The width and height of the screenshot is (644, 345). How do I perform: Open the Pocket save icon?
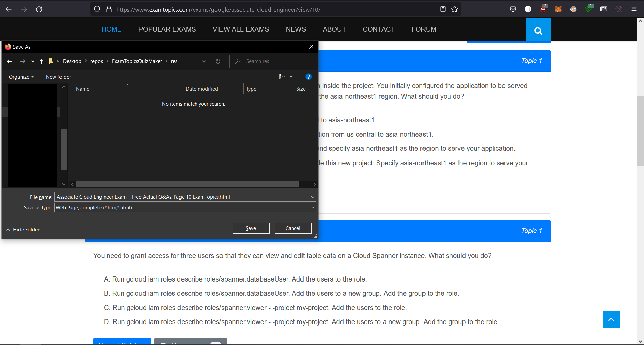click(x=513, y=9)
